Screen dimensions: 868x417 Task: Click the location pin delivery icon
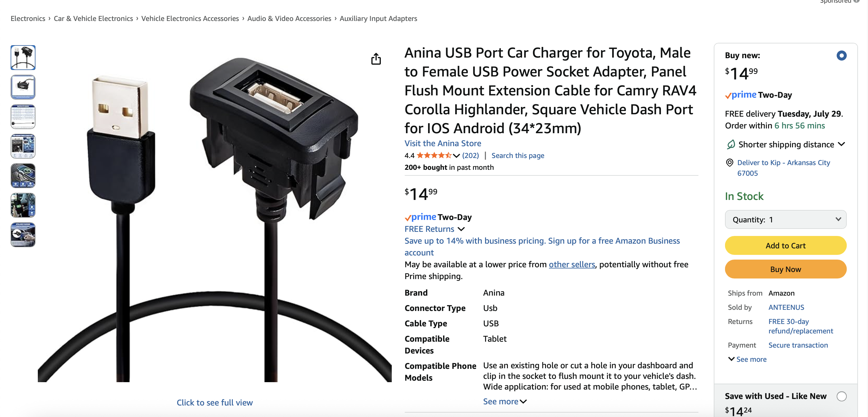(x=729, y=163)
